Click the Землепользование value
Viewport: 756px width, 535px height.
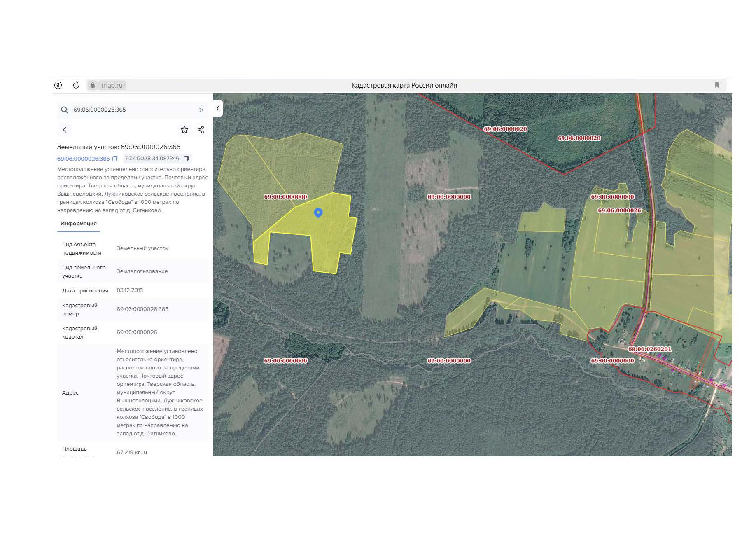[x=142, y=271]
